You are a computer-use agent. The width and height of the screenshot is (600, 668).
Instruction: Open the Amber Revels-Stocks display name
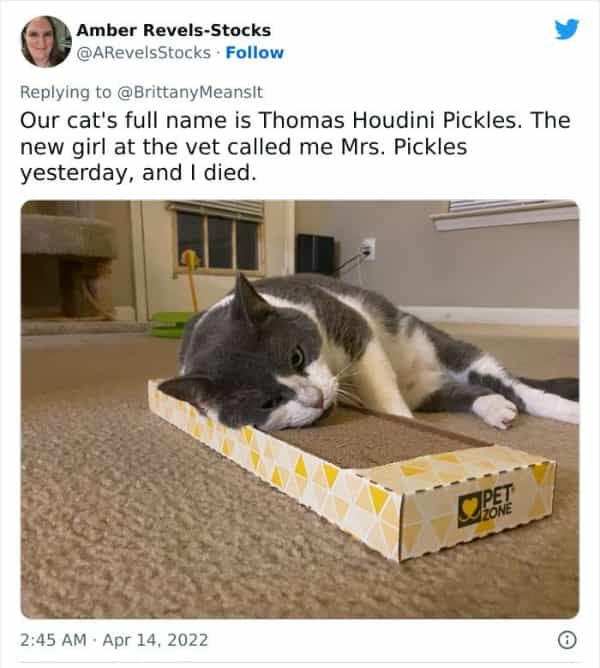[x=173, y=30]
